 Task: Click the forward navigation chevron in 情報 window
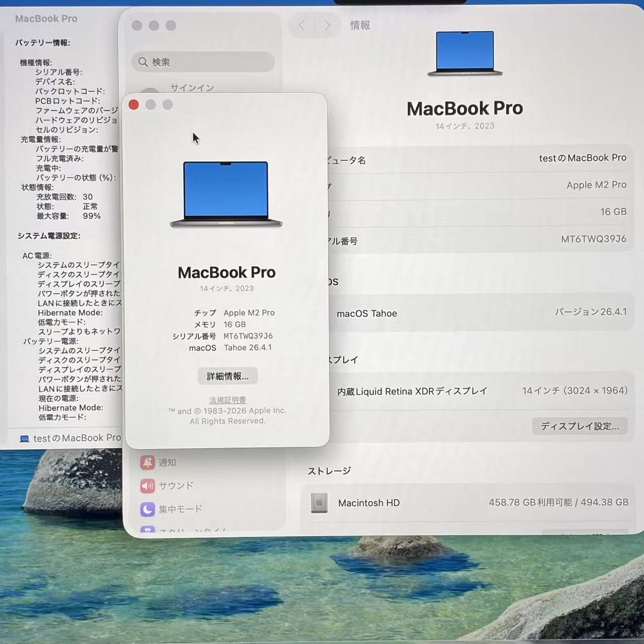tap(327, 25)
